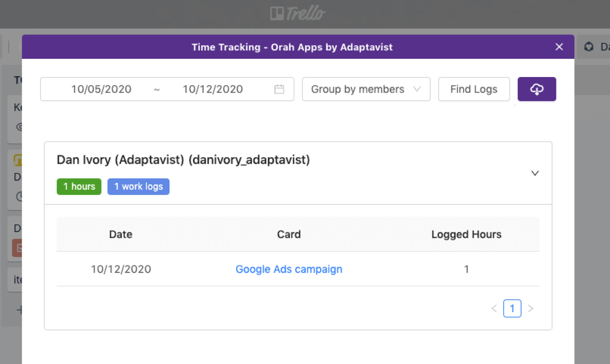
Task: Export work logs via cloud download icon
Action: (536, 89)
